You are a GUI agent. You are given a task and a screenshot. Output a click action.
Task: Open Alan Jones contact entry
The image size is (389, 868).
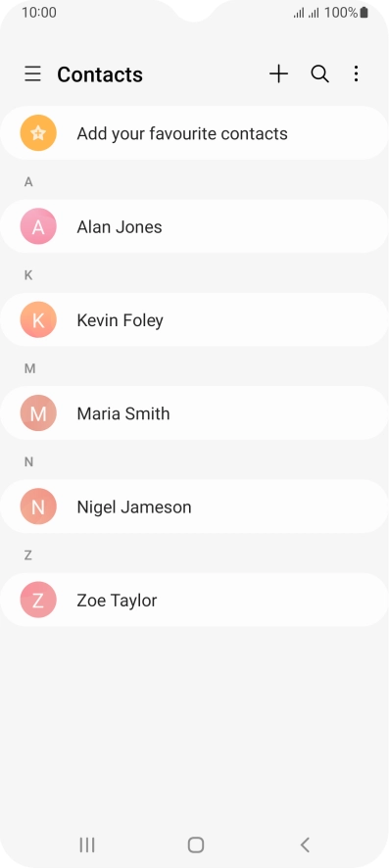194,226
